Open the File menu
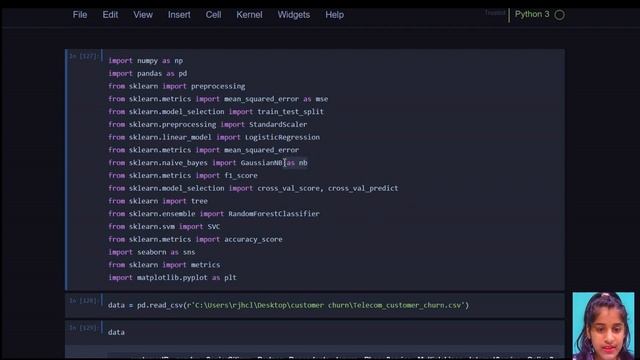The width and height of the screenshot is (640, 360). tap(80, 15)
